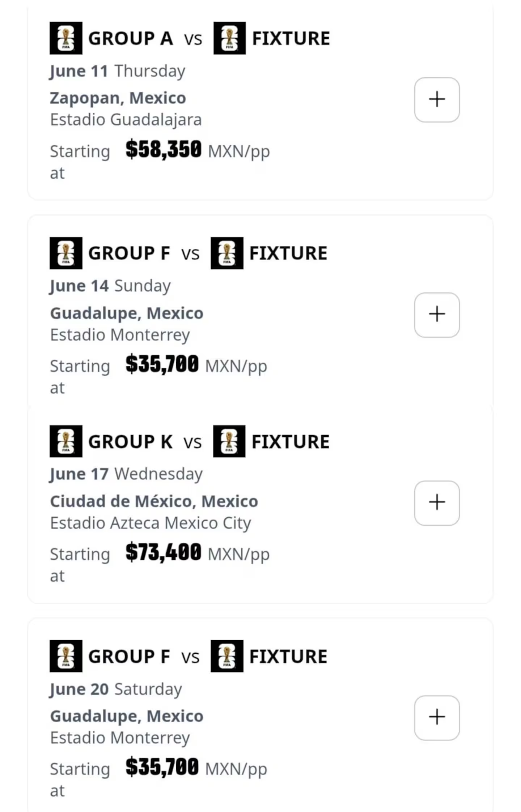
Task: Expand the June 17 Ciudad de México match plus button
Action: coord(437,503)
